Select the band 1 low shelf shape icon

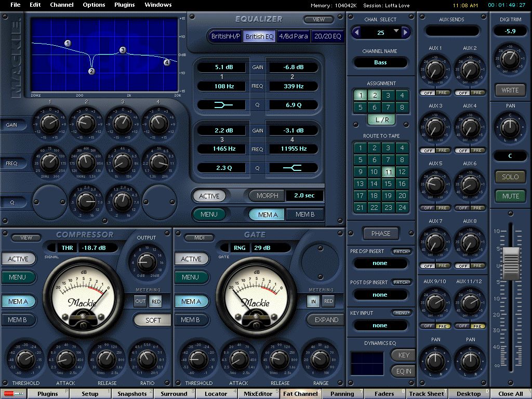[222, 105]
